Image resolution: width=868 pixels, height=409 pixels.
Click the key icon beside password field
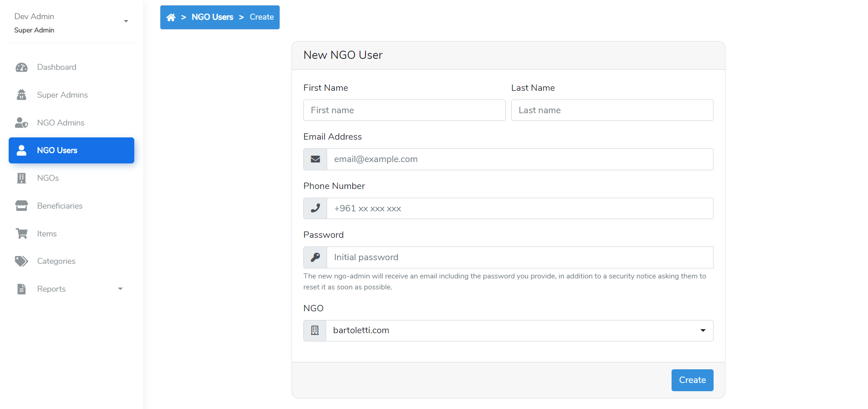point(315,257)
